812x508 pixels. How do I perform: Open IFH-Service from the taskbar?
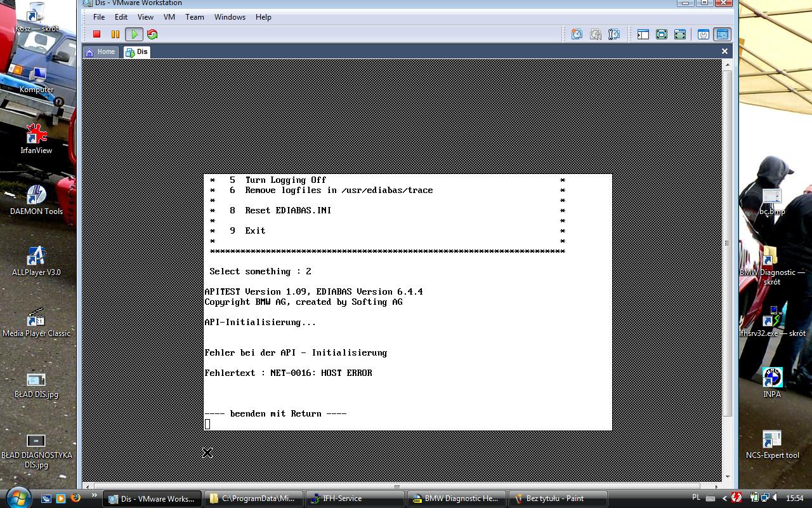pos(355,498)
